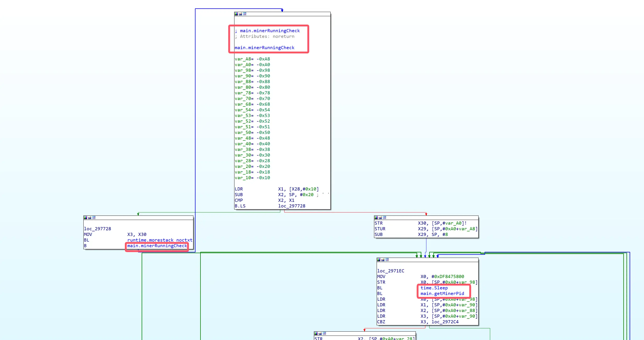Click the main.getMinerPid call reference

click(442, 293)
